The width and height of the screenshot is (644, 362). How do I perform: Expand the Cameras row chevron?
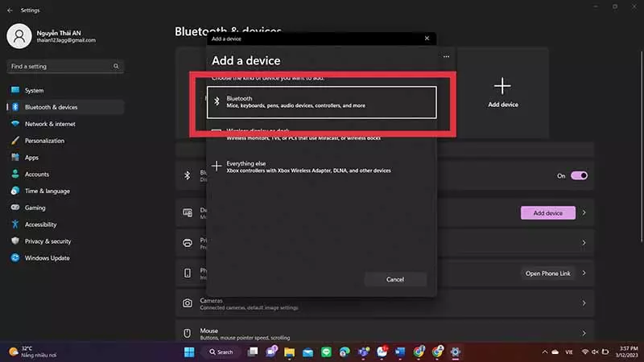tap(584, 303)
